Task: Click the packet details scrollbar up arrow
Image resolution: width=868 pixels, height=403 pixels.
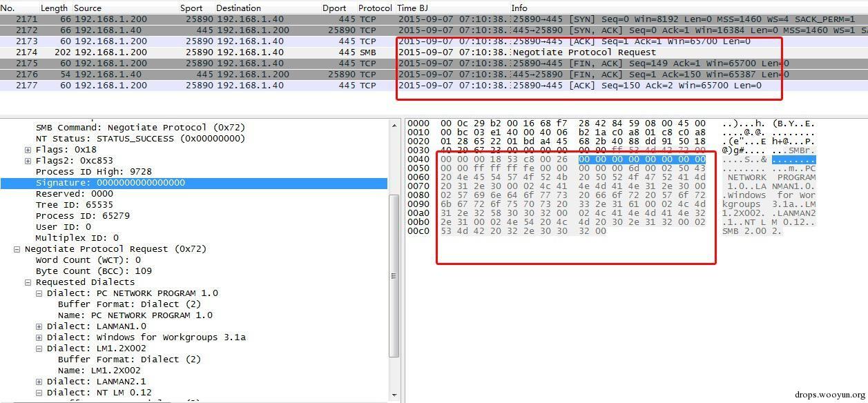Action: pos(394,125)
